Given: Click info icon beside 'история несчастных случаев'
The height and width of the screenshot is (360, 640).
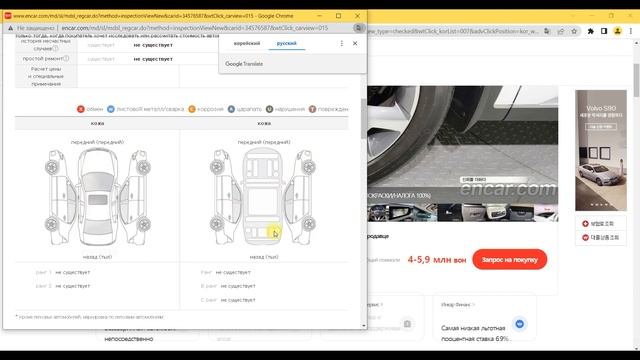Looking at the screenshot, I should coord(55,48).
